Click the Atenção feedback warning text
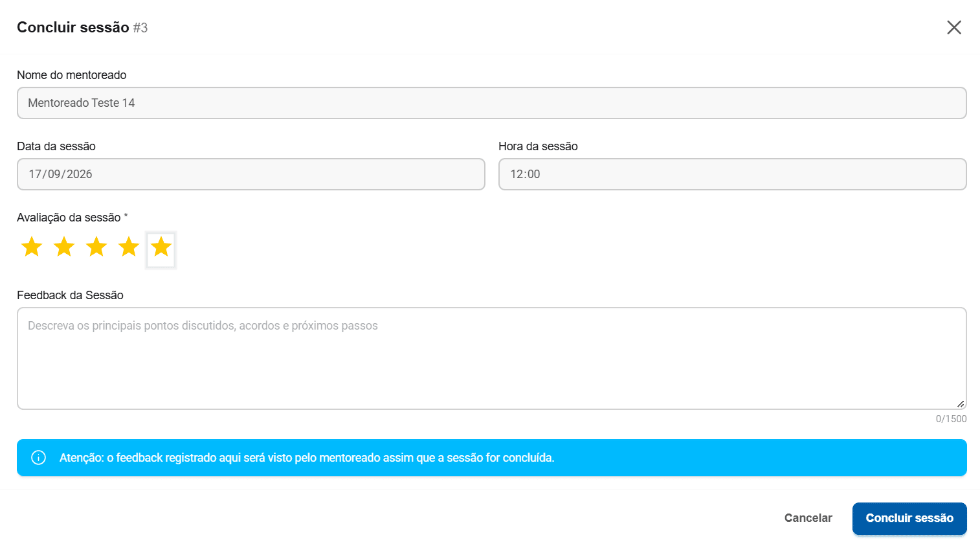Viewport: 980px width, 542px height. 307,458
